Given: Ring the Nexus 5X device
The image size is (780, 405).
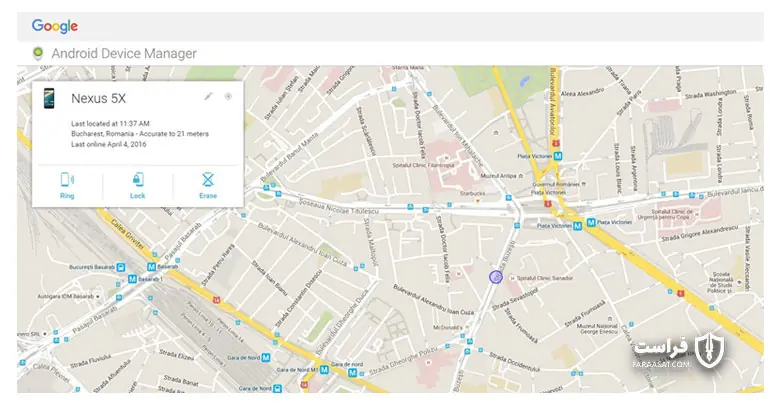Looking at the screenshot, I should [67, 185].
